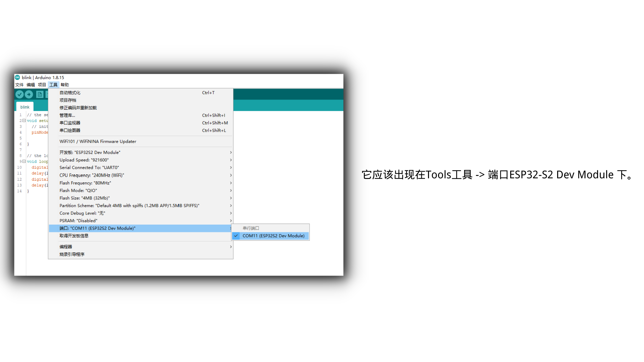This screenshot has width=644, height=362.
Task: Select checked COM11 (ESP32S2 Dev Module) port
Action: click(270, 236)
